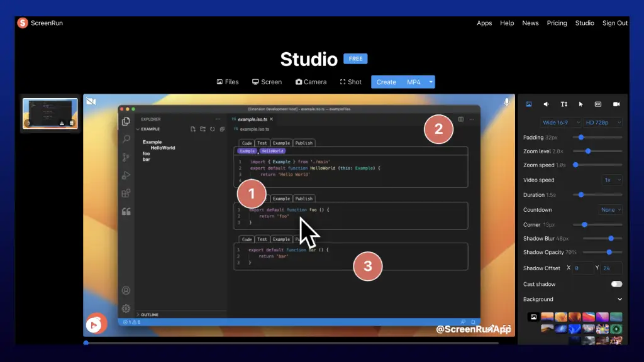Select the Code tab above the HelloWorld snippet

247,143
